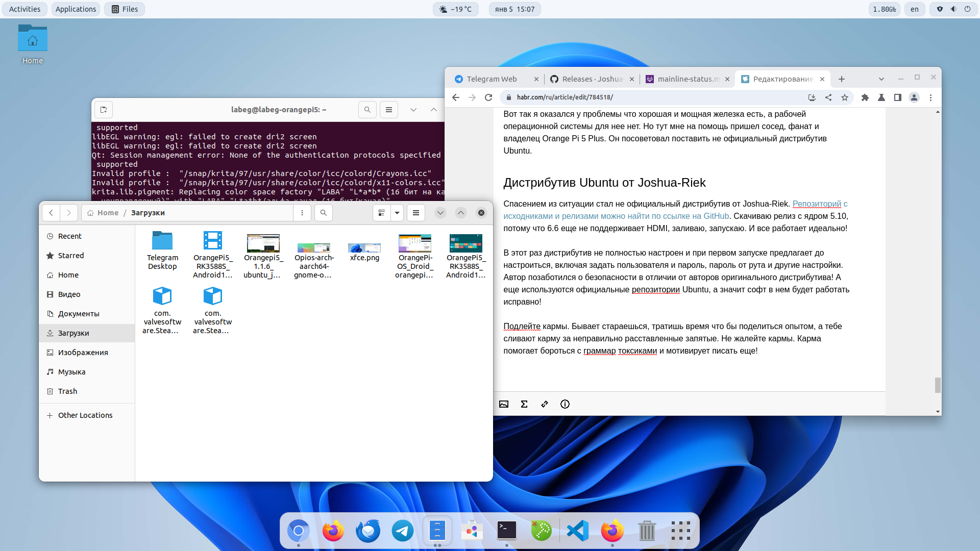Open search in the Files window

pyautogui.click(x=324, y=213)
